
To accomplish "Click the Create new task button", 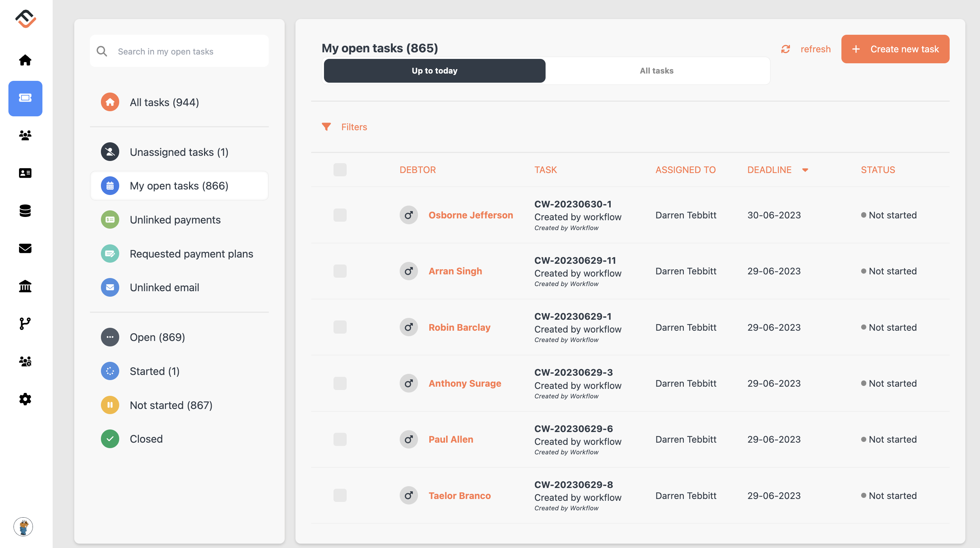I will click(x=895, y=49).
